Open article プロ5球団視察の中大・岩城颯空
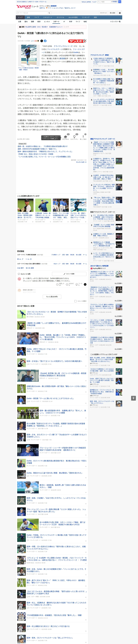 coord(54,615)
